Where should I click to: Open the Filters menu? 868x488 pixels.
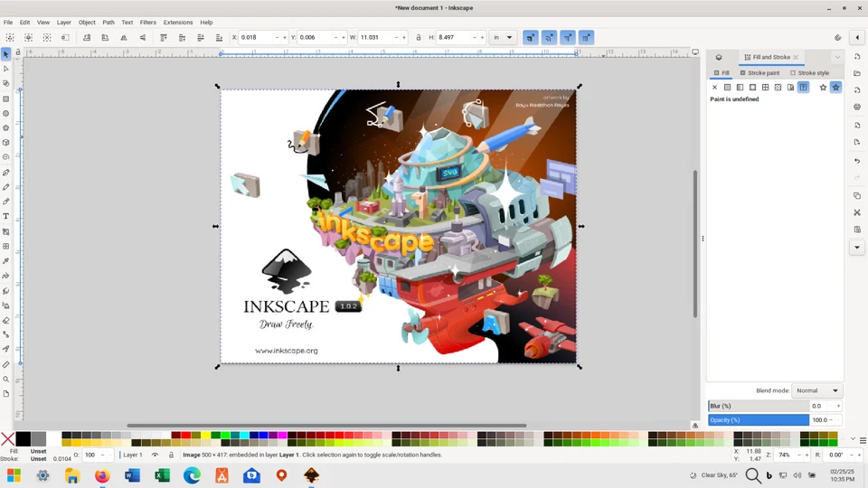point(147,22)
